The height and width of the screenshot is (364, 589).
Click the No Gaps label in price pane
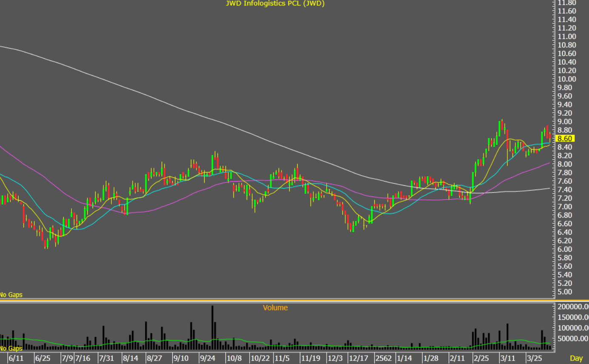click(x=11, y=295)
